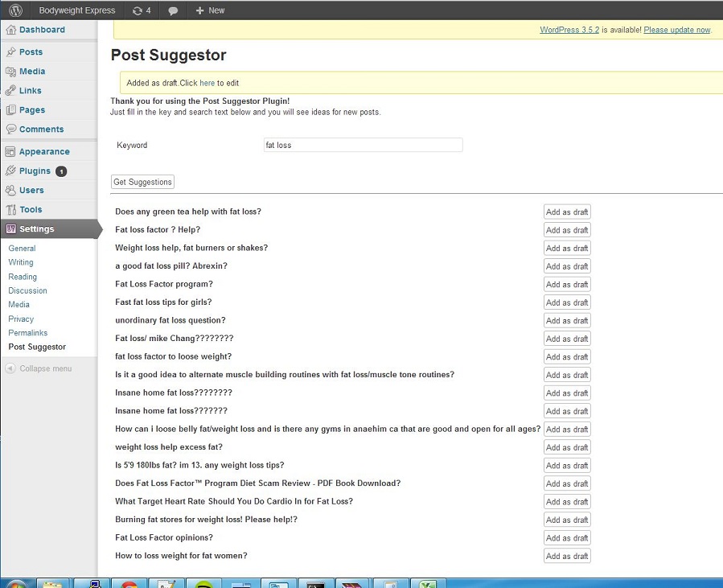Click the Appearance icon in sidebar
This screenshot has width=723, height=588.
click(10, 152)
